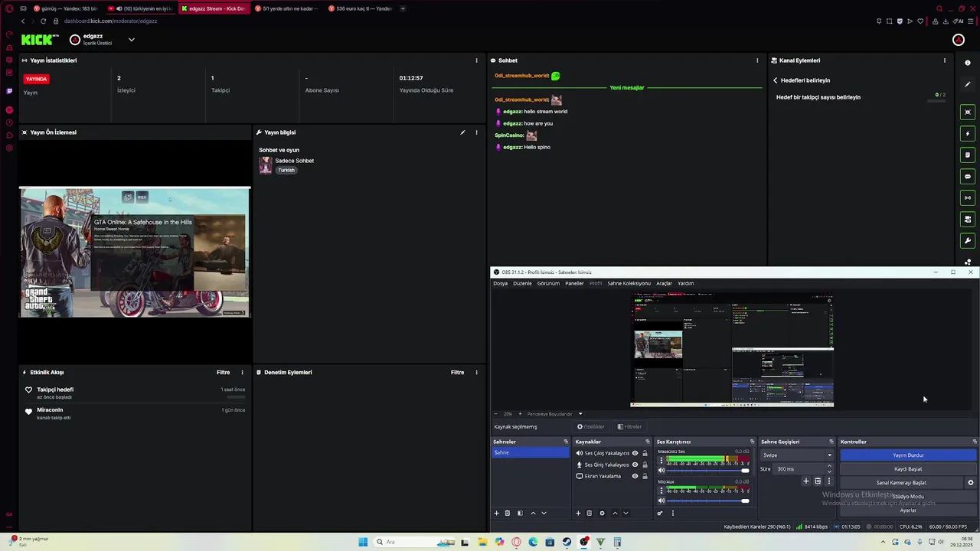Adjust Mic/Aux volume slider

click(709, 501)
